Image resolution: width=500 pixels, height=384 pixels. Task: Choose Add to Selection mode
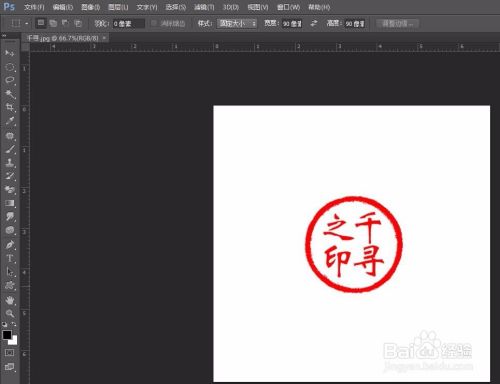[53, 23]
